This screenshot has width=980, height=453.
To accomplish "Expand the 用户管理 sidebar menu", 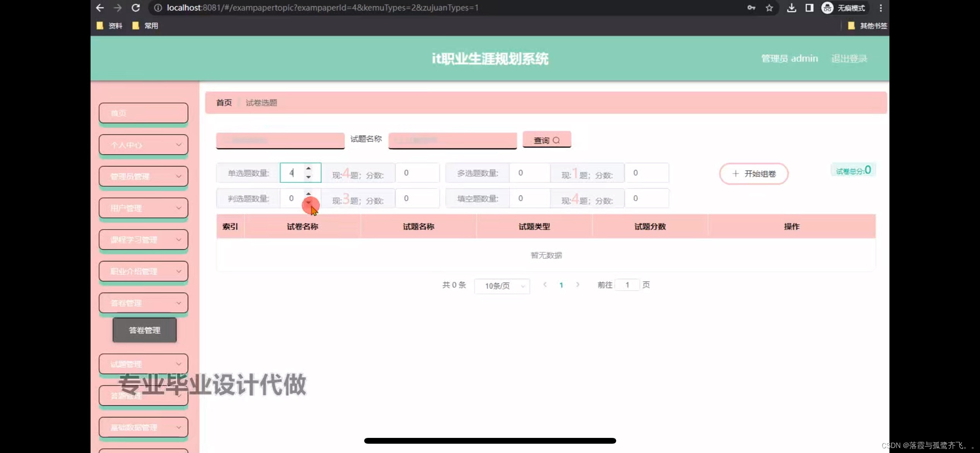I will pos(143,208).
